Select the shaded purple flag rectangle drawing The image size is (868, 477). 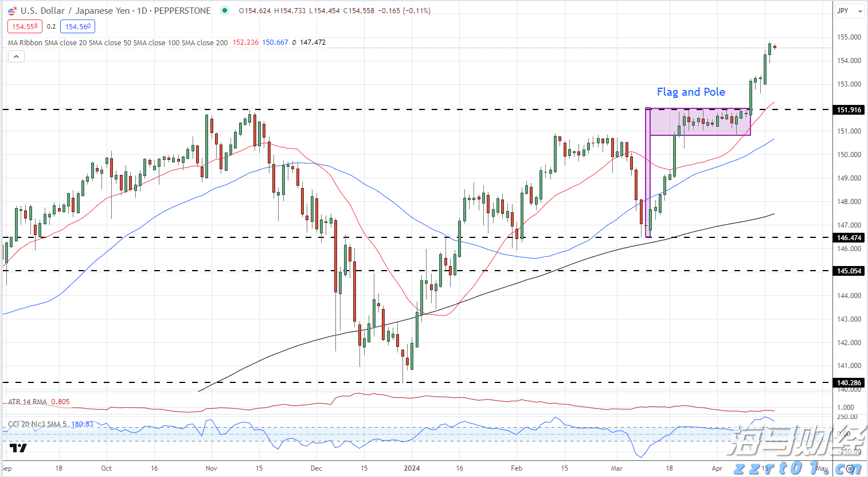[x=700, y=122]
